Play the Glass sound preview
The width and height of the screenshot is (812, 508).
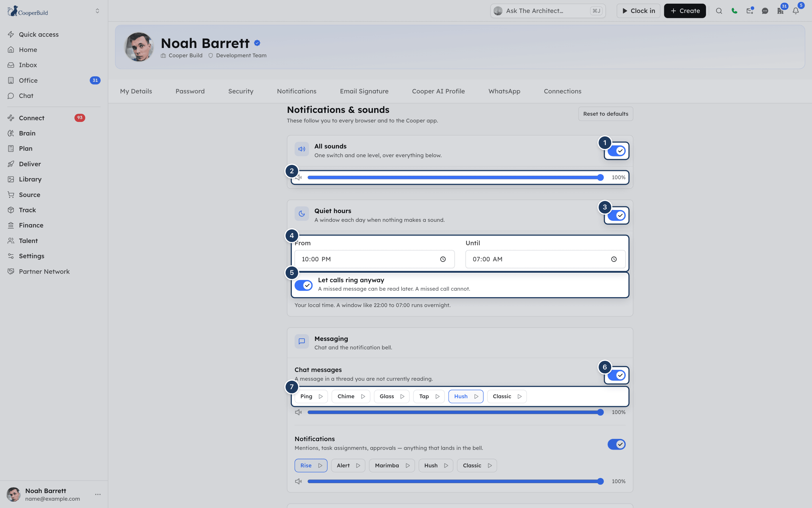[402, 397]
